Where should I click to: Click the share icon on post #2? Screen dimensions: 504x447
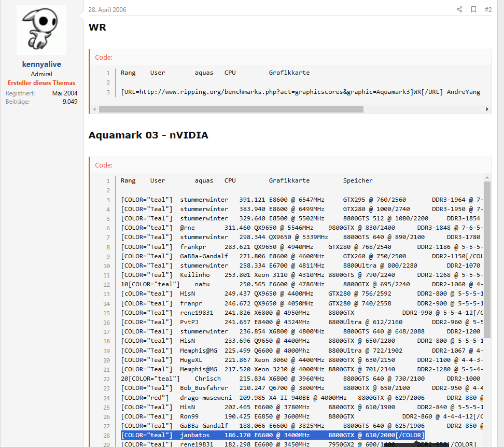459,9
